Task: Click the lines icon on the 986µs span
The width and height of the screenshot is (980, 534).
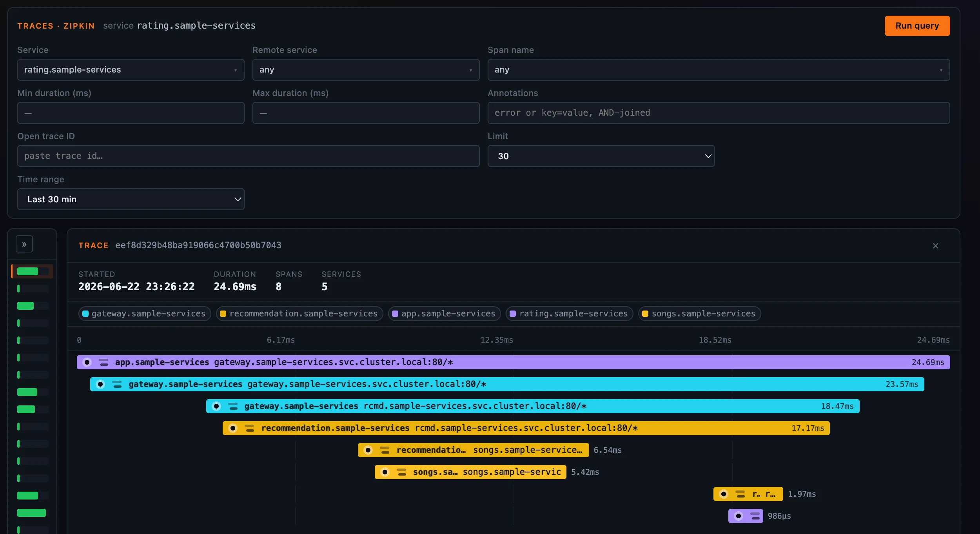Action: (755, 516)
